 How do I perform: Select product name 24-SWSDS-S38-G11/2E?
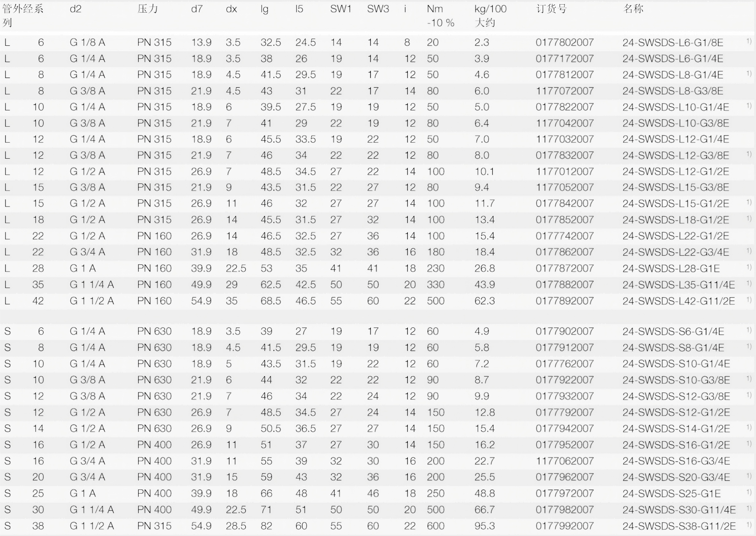(679, 526)
